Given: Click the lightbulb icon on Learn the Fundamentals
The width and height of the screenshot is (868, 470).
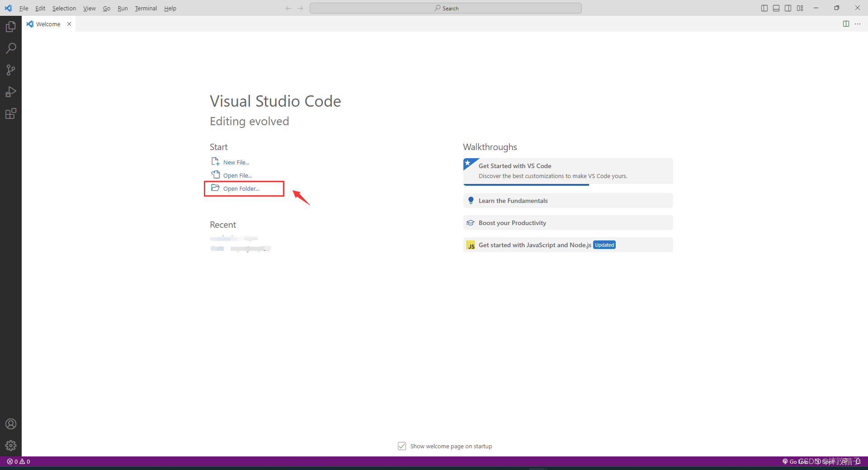Looking at the screenshot, I should [471, 201].
